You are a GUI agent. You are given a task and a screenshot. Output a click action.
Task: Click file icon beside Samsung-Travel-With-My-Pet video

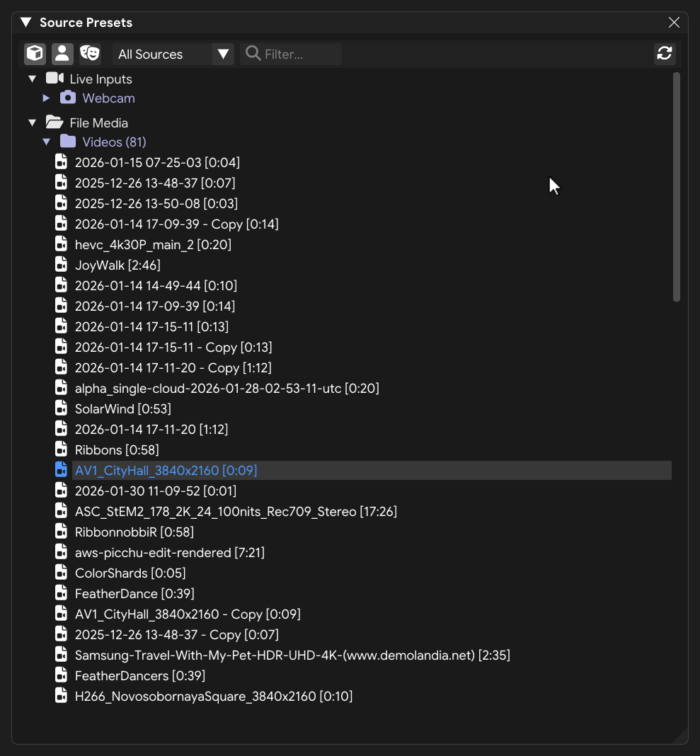[x=62, y=654]
